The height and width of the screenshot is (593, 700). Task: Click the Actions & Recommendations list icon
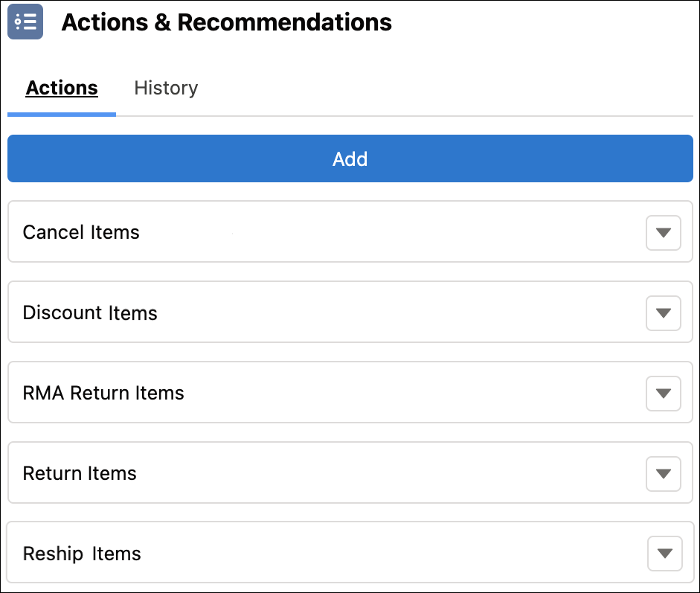click(25, 22)
